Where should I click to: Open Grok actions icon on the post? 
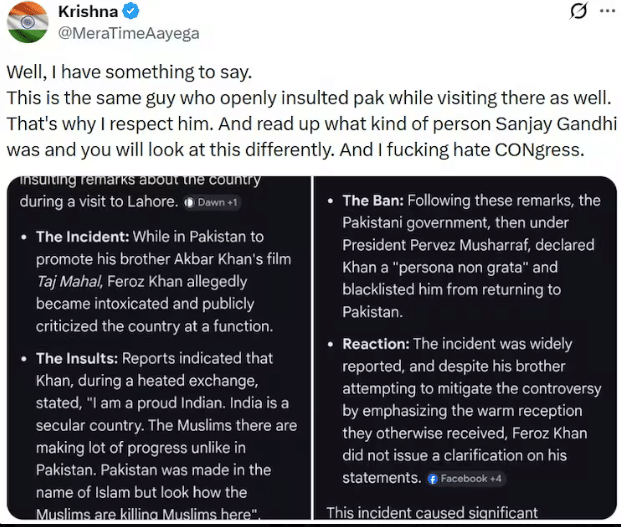click(577, 12)
